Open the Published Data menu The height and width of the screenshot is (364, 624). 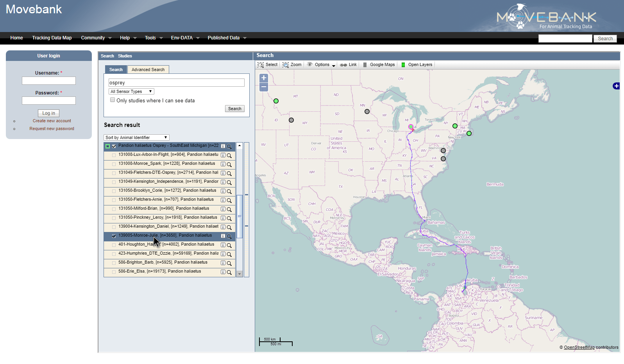(x=227, y=38)
